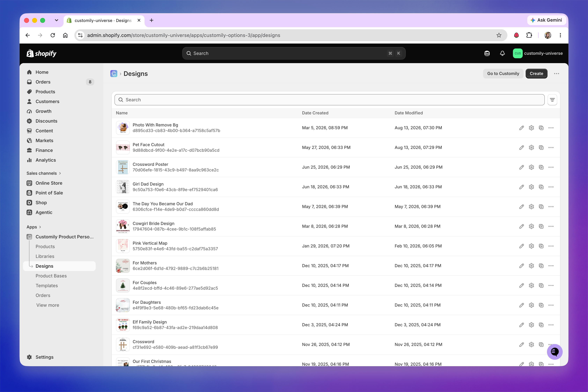Open the browser home page icon
Viewport: 588px width, 392px height.
pos(65,35)
